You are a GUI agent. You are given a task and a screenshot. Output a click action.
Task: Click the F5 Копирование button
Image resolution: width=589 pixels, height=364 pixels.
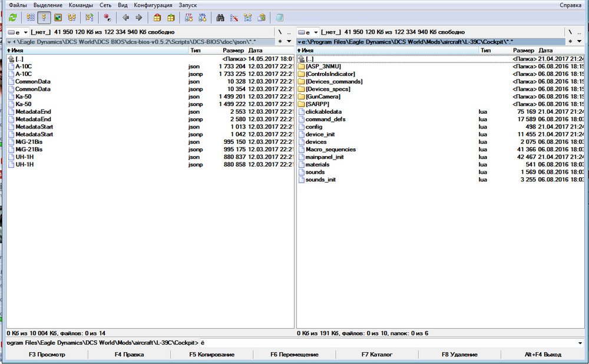(x=212, y=354)
